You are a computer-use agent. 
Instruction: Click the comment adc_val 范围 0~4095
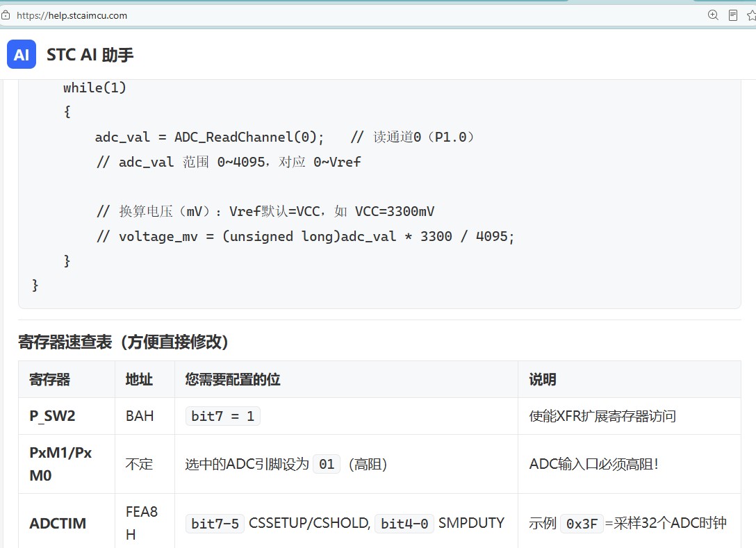tap(229, 162)
